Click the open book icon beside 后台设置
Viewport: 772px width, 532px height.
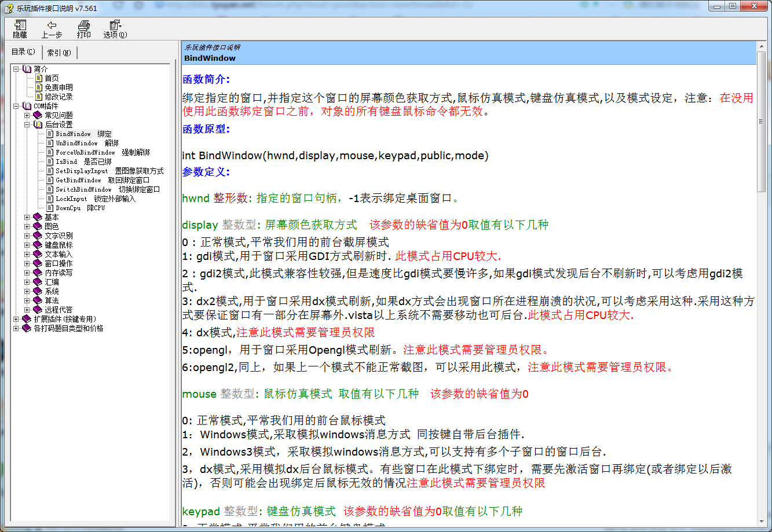[x=38, y=124]
